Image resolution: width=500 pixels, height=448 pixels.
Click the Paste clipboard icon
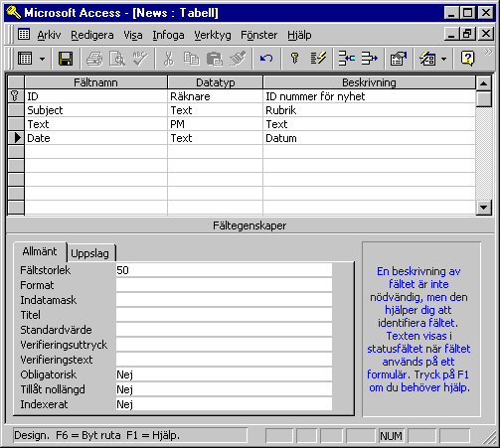pos(215,59)
